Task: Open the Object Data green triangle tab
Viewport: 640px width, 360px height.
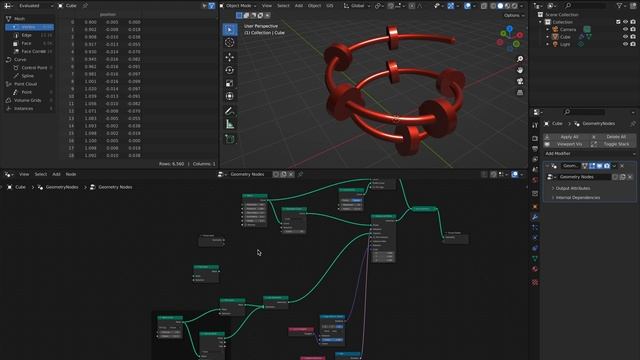Action: (x=535, y=258)
